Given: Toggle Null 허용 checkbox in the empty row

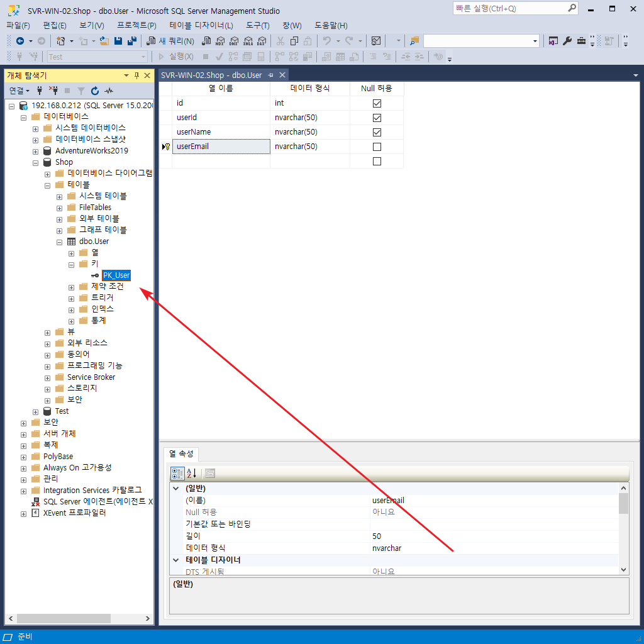Looking at the screenshot, I should [x=377, y=162].
